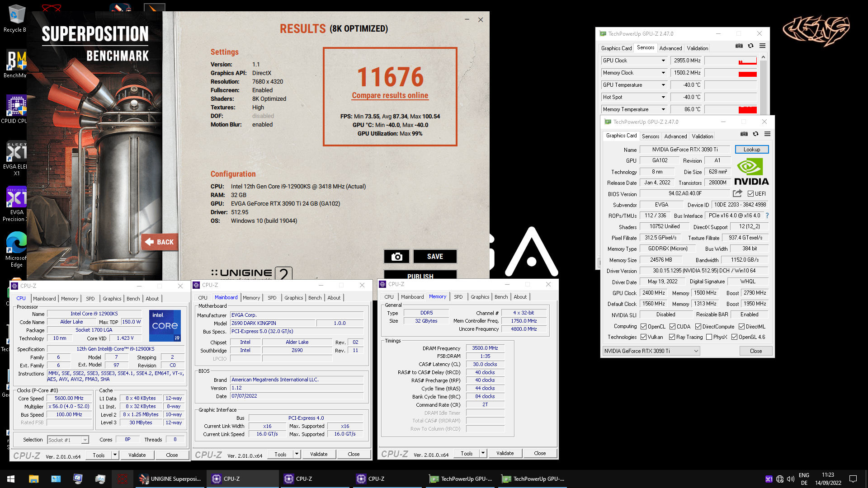Click the EVGA X1 tray icon
Viewport: 868px width, 488px height.
(769, 479)
